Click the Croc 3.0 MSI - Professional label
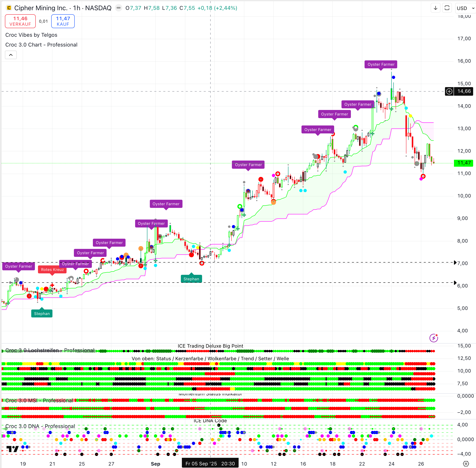The image size is (476, 468). (x=39, y=400)
